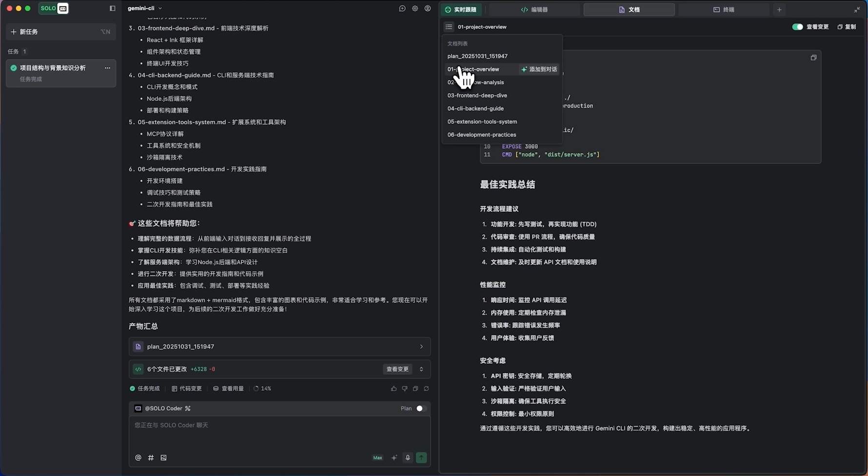Insert an @ mention in the chat
This screenshot has width=868, height=476.
point(138,457)
